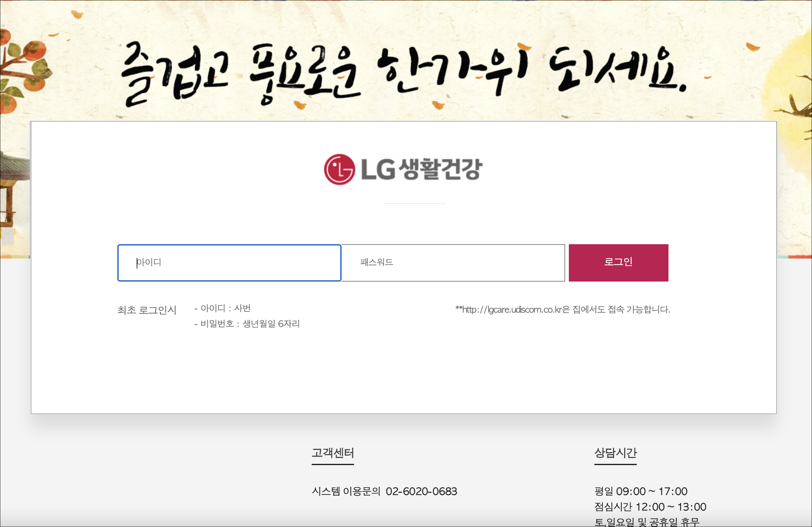Click the traditional pavilion illustration at left

point(14,191)
